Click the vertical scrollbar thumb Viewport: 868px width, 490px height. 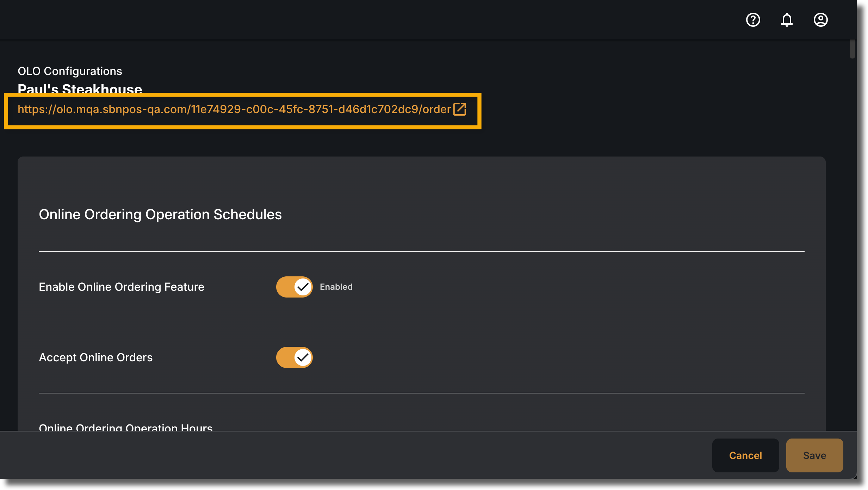coord(852,49)
